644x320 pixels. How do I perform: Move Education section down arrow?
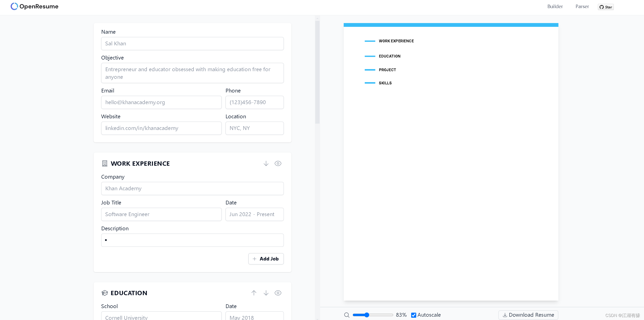click(x=266, y=293)
